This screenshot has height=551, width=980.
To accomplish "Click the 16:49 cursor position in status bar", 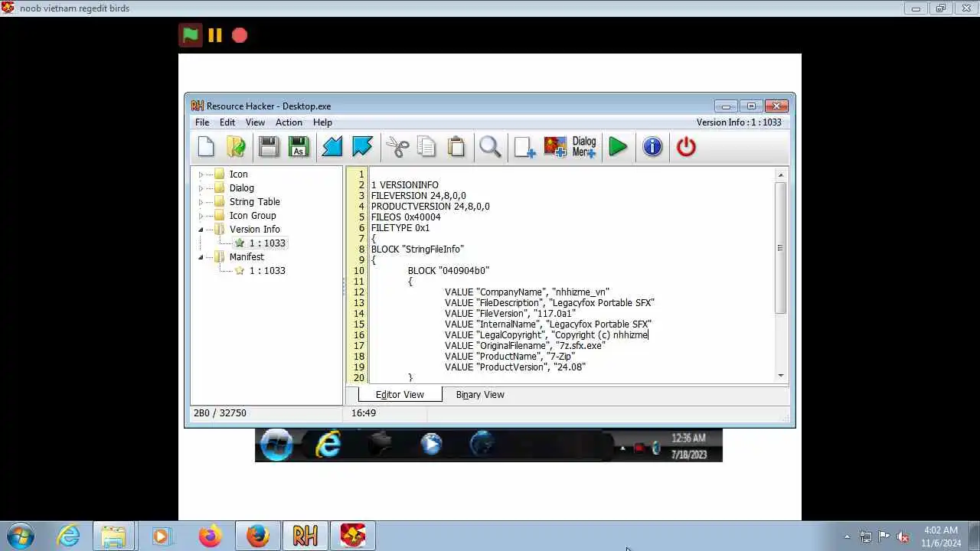I will pyautogui.click(x=364, y=413).
